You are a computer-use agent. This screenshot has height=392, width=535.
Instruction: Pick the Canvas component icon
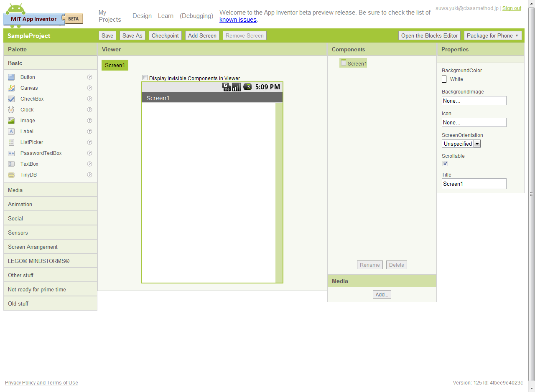pyautogui.click(x=11, y=88)
